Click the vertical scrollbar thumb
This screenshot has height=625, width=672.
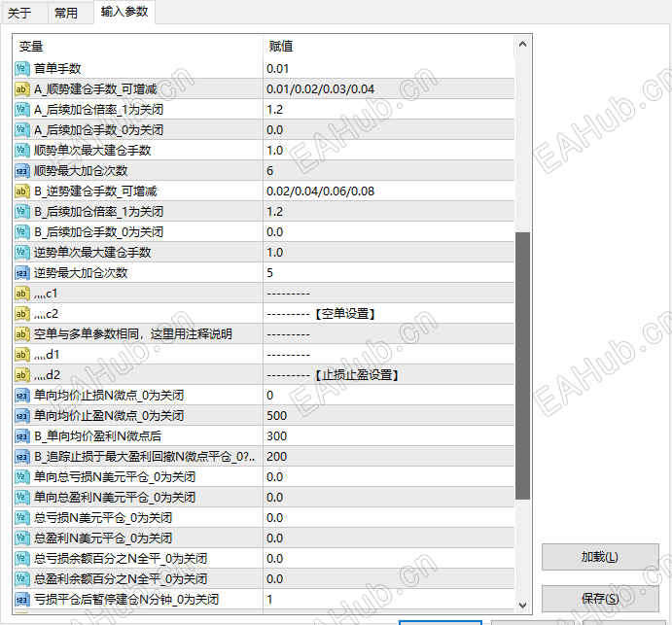pyautogui.click(x=522, y=365)
